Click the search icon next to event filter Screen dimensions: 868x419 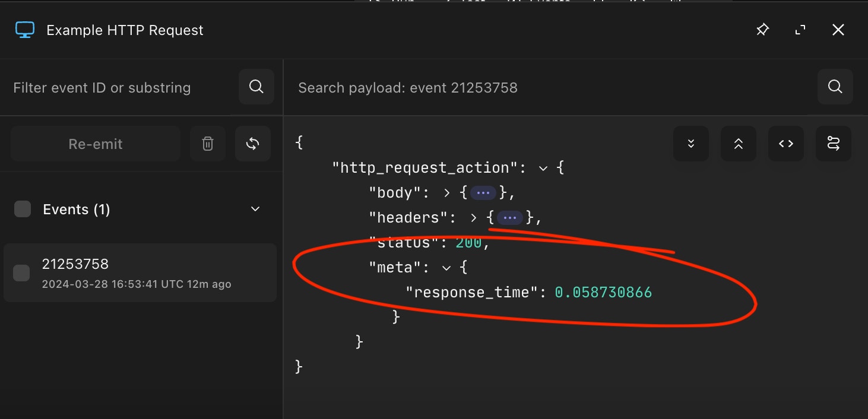[x=256, y=87]
